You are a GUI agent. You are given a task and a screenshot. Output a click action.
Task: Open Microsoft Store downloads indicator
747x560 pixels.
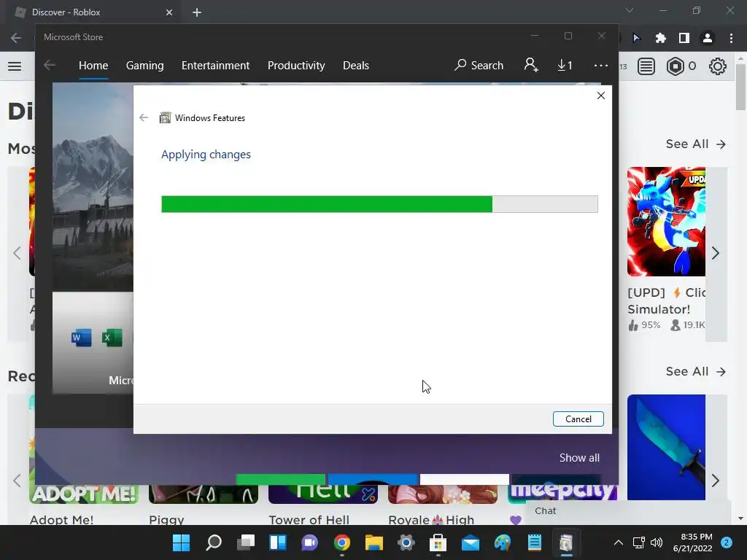click(565, 65)
